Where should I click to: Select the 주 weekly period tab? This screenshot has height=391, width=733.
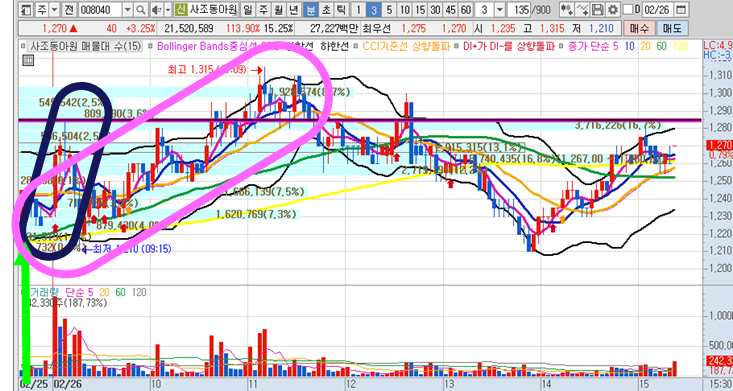coord(263,9)
